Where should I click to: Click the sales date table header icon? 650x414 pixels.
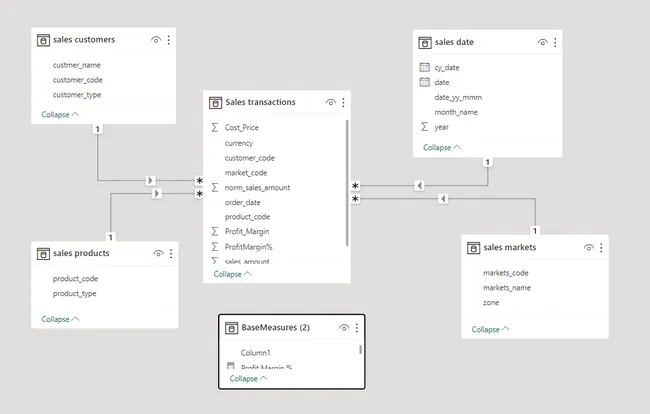click(424, 42)
